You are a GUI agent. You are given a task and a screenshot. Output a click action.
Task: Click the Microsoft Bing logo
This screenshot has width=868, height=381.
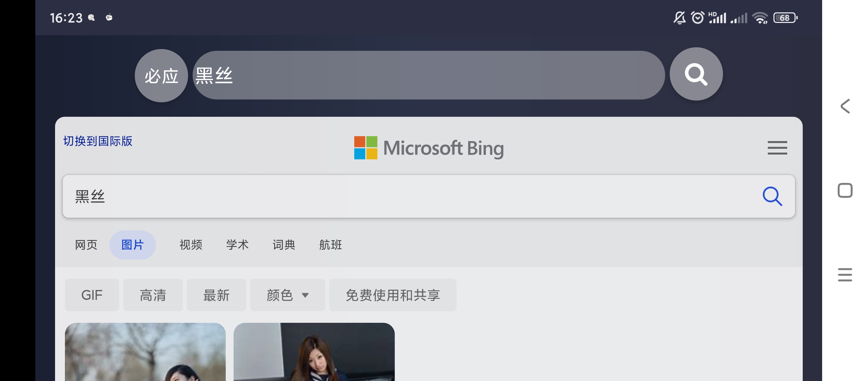tap(429, 148)
